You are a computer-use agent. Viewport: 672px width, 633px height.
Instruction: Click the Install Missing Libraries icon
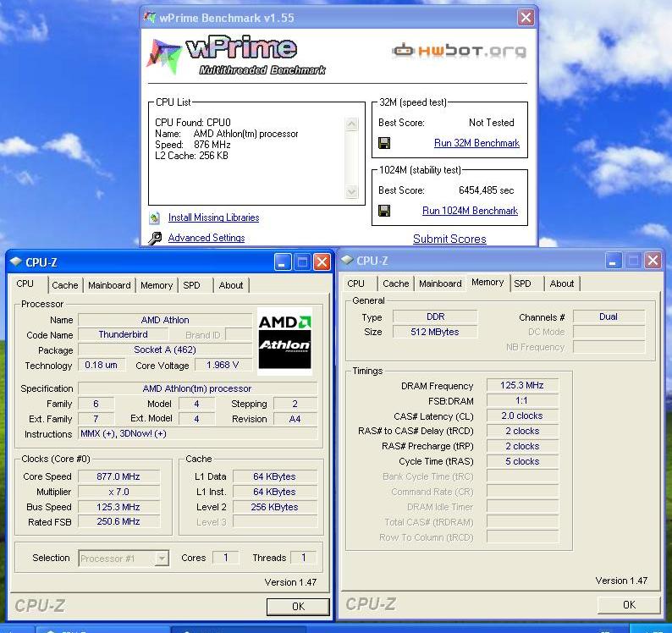tap(155, 217)
